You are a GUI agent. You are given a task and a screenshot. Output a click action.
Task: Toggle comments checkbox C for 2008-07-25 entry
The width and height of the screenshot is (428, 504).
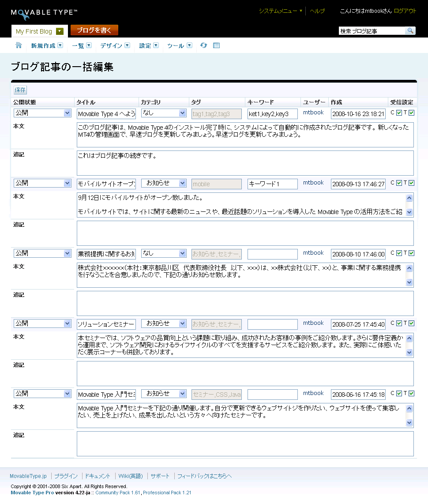[399, 323]
